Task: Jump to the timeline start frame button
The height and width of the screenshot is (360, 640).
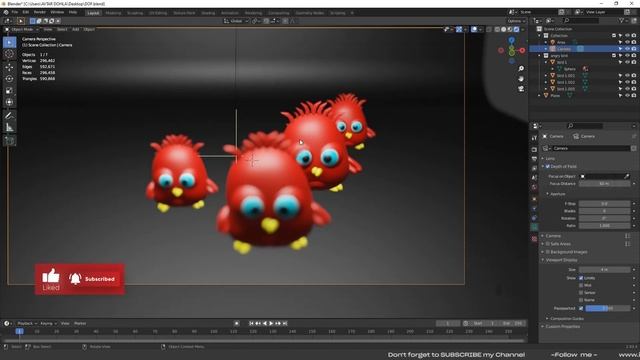Action: coord(251,323)
